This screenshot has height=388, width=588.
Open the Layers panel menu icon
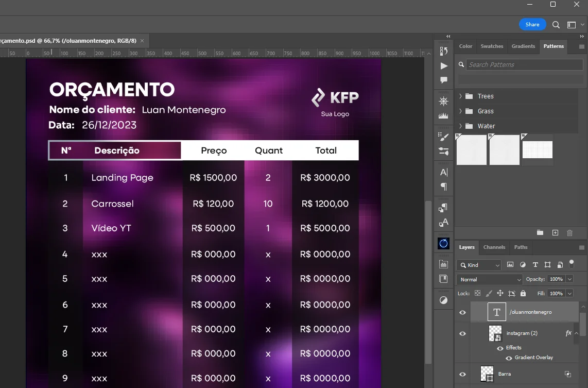(x=582, y=247)
